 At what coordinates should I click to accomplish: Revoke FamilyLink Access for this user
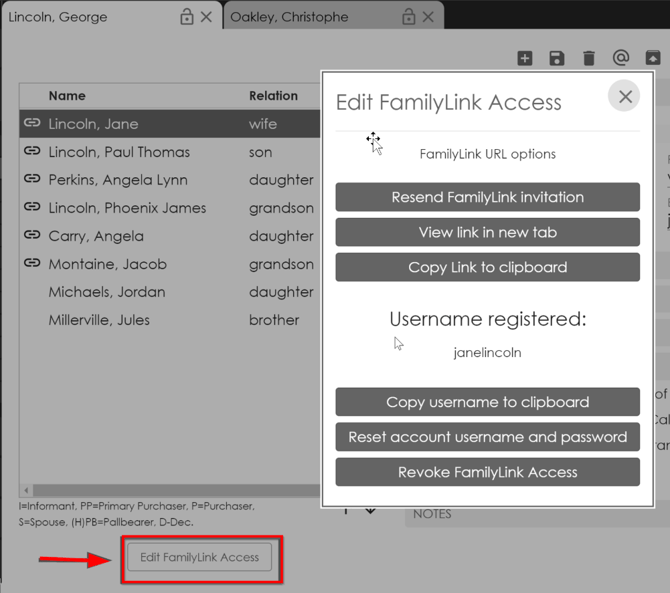coord(487,472)
